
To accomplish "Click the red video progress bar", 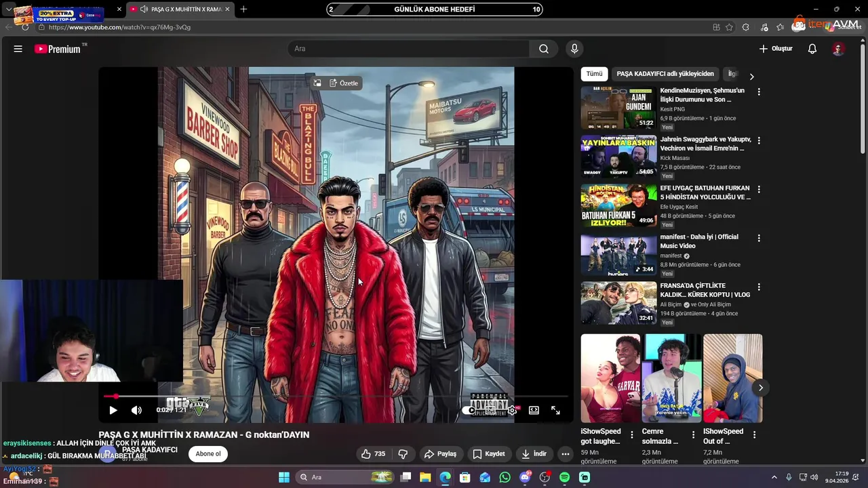I will pyautogui.click(x=110, y=396).
